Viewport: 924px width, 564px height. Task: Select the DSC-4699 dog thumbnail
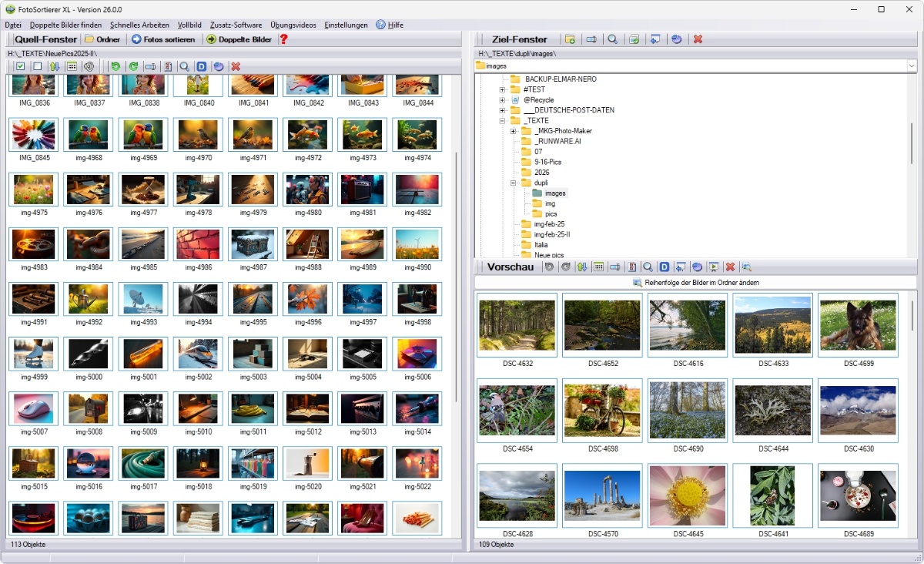tap(858, 331)
